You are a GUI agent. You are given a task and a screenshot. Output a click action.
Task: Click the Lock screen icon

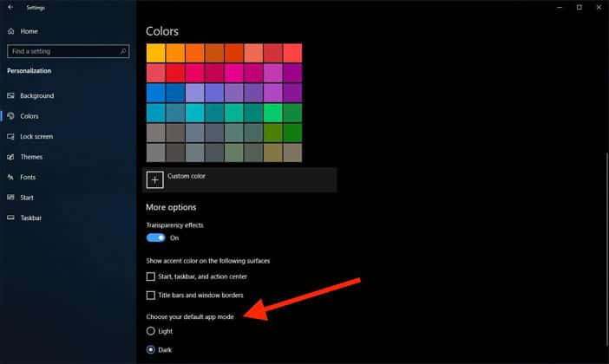tap(11, 136)
